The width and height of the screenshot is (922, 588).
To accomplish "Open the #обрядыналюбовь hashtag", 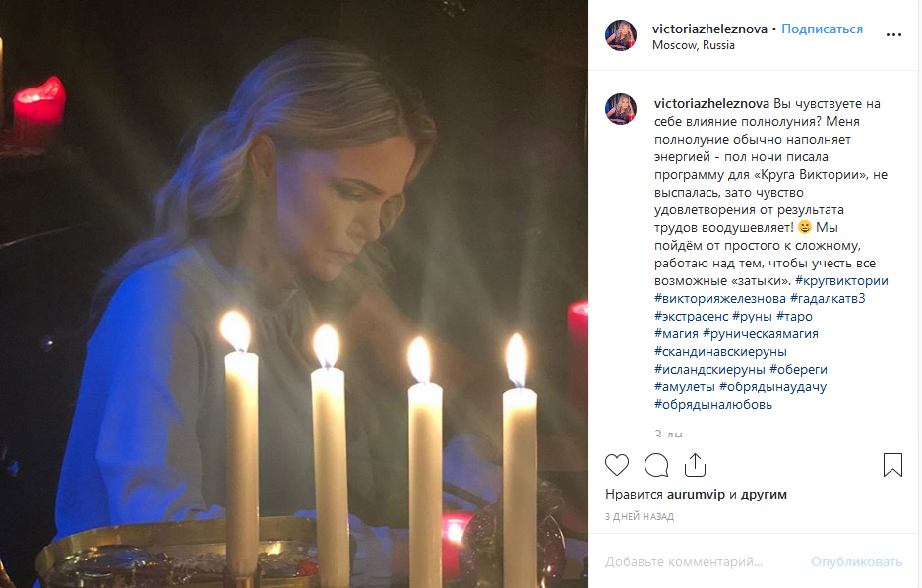I will [713, 404].
